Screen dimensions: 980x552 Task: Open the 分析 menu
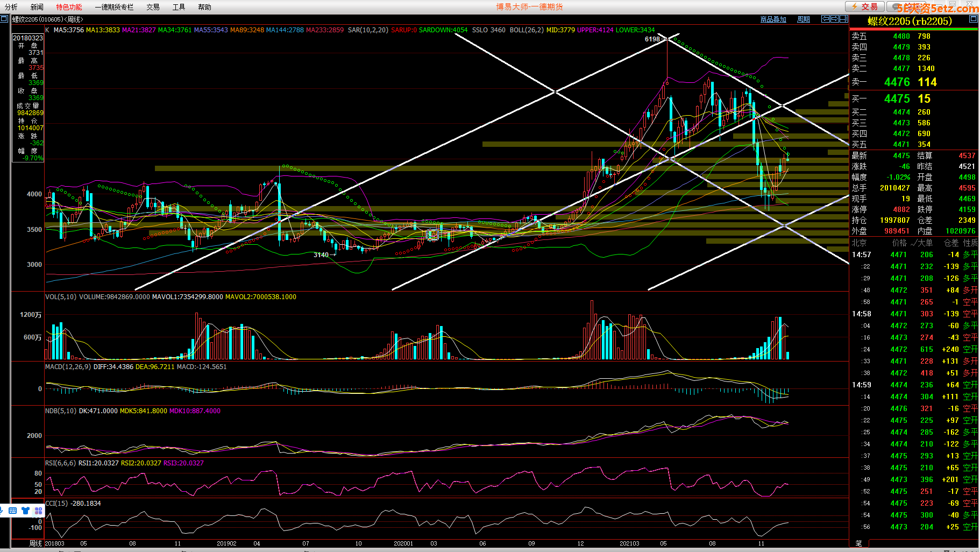pyautogui.click(x=11, y=7)
